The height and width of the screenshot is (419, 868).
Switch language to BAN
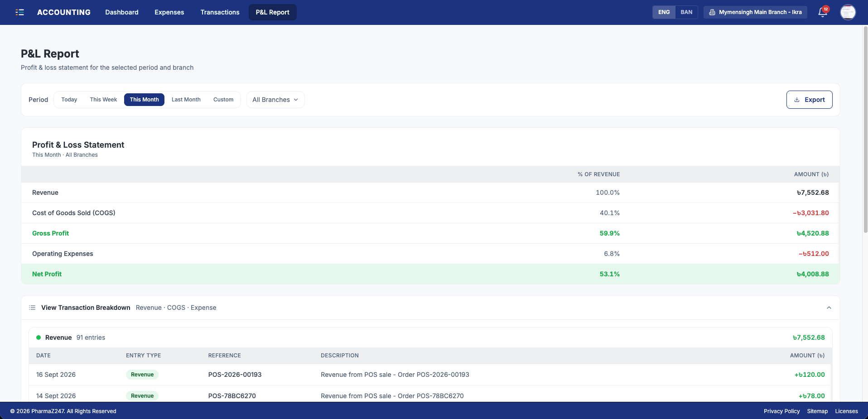[x=686, y=12]
